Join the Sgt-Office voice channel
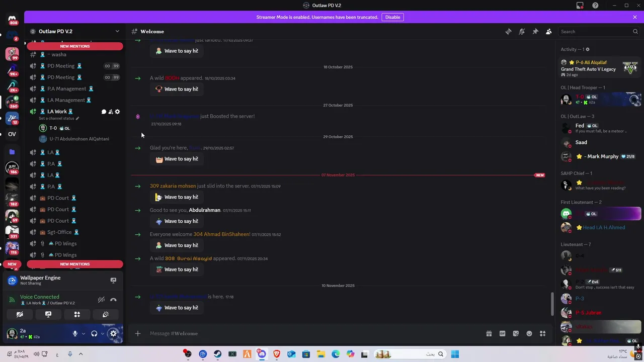 (x=75, y=232)
